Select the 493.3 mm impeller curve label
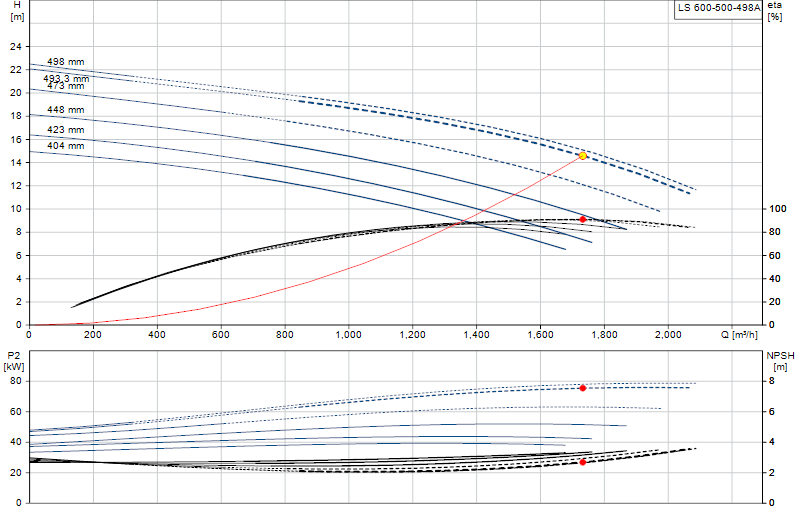 point(66,79)
